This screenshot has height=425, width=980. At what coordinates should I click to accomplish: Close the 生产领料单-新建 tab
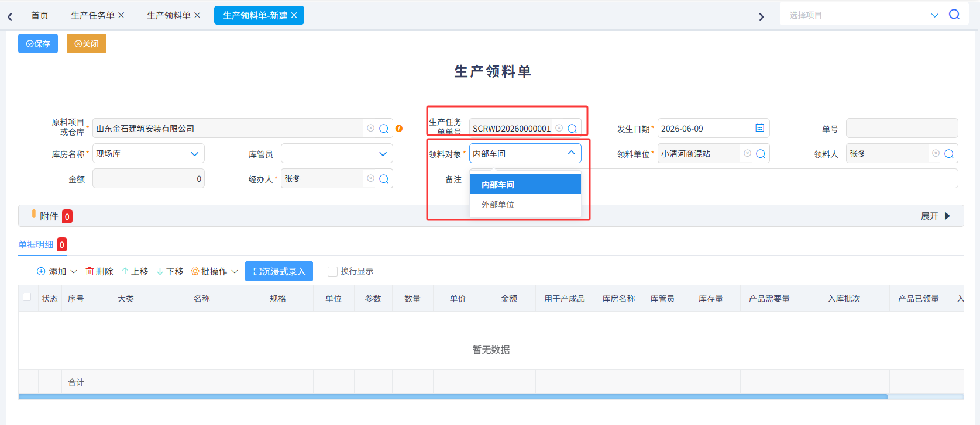click(294, 15)
